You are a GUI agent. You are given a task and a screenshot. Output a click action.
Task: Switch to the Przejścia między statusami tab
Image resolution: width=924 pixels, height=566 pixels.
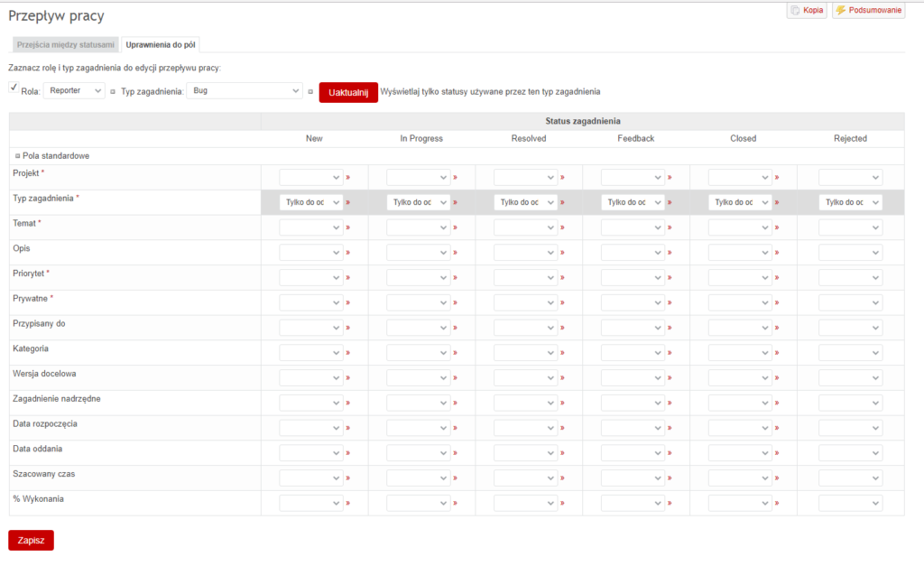[x=65, y=45]
